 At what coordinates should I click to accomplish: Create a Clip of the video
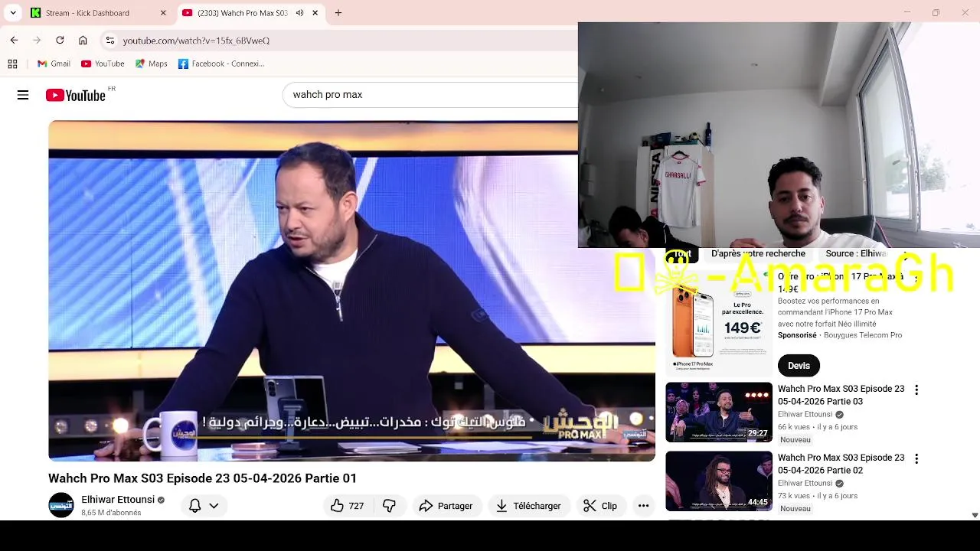point(600,506)
